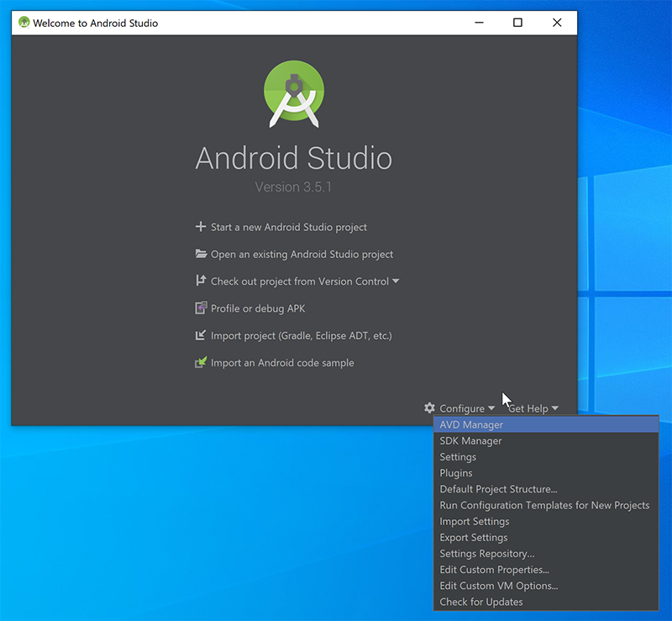Maximize the Welcome to Android Studio window

click(x=517, y=23)
